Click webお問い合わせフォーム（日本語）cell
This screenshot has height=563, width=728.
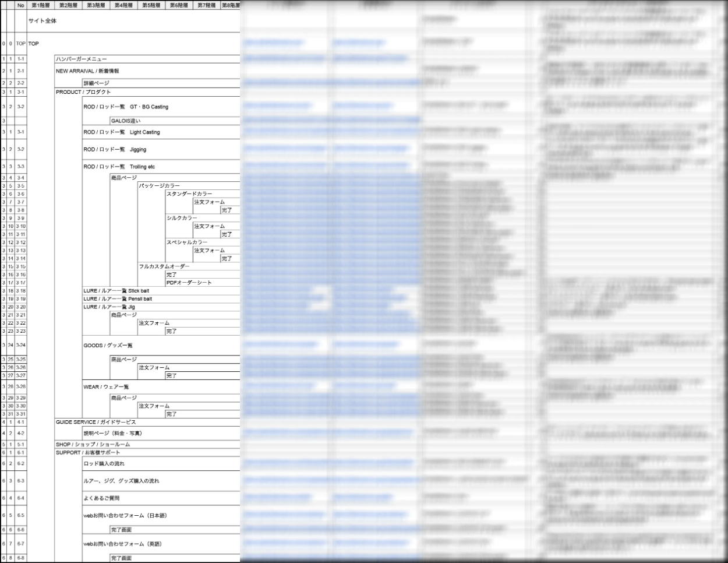point(161,515)
